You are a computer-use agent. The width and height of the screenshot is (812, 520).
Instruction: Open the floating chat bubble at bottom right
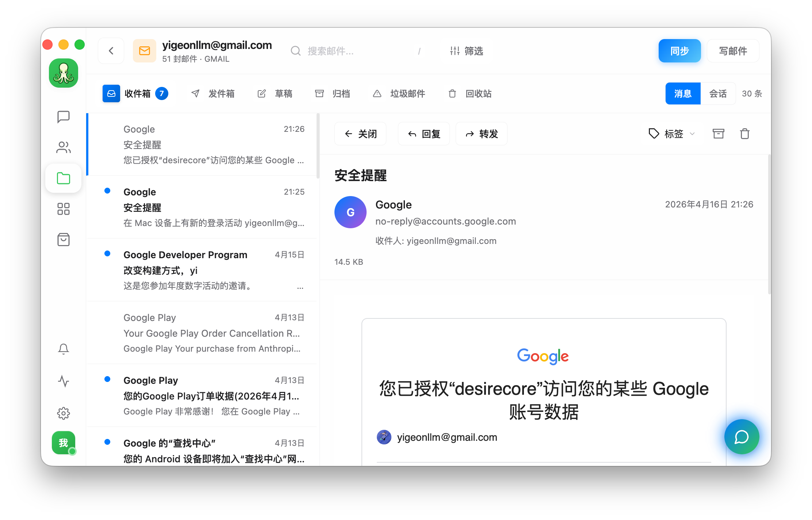click(742, 437)
